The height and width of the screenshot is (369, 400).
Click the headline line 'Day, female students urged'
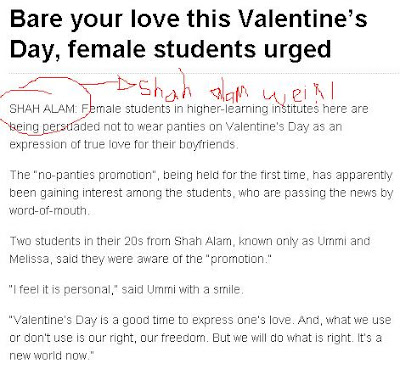(170, 50)
